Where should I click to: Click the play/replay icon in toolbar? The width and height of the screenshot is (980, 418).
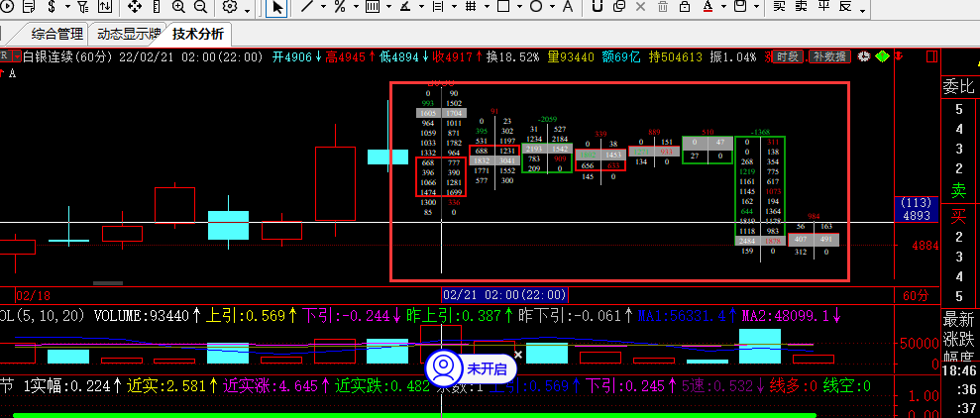(x=9, y=7)
